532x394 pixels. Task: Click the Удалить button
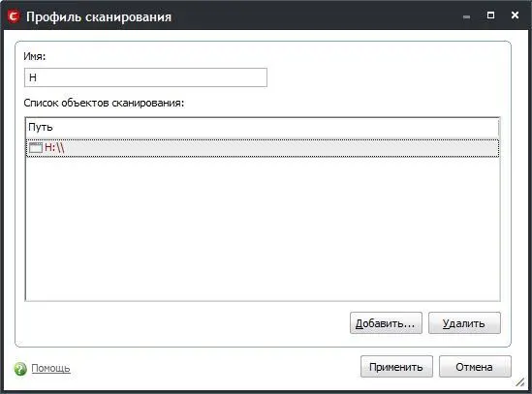click(464, 323)
